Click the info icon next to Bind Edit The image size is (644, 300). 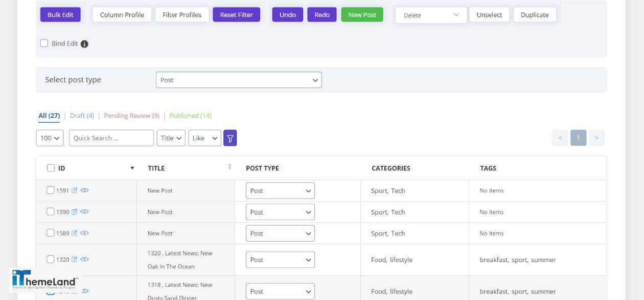(84, 44)
